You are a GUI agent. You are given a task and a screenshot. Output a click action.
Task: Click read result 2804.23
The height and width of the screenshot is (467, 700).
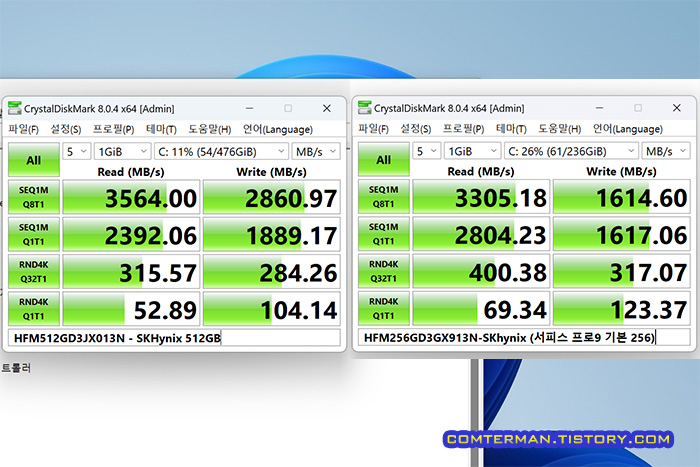pos(481,234)
